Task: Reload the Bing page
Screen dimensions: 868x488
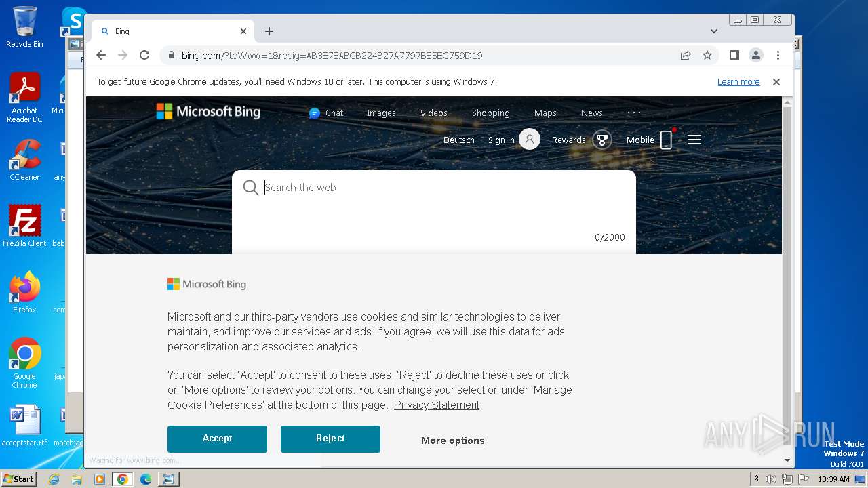Action: coord(144,56)
